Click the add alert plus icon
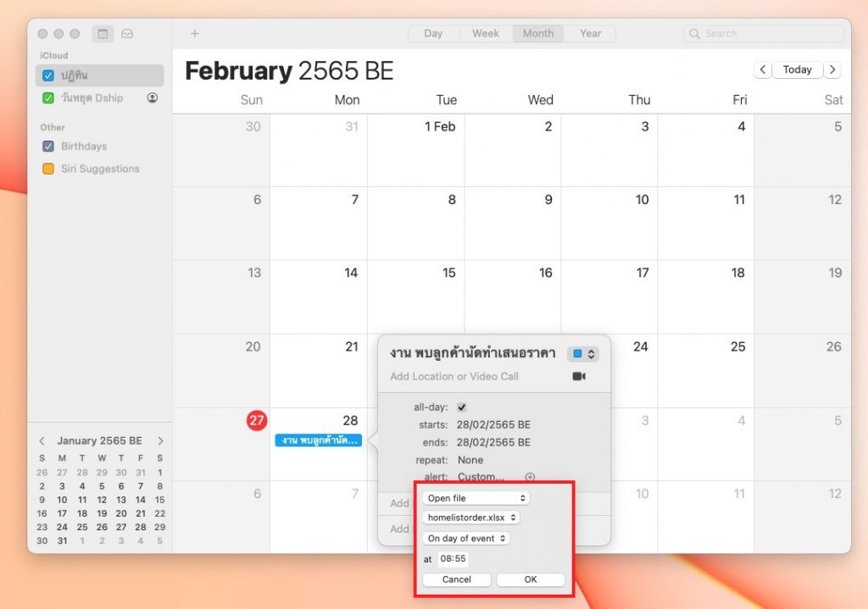This screenshot has width=868, height=609. pyautogui.click(x=531, y=478)
